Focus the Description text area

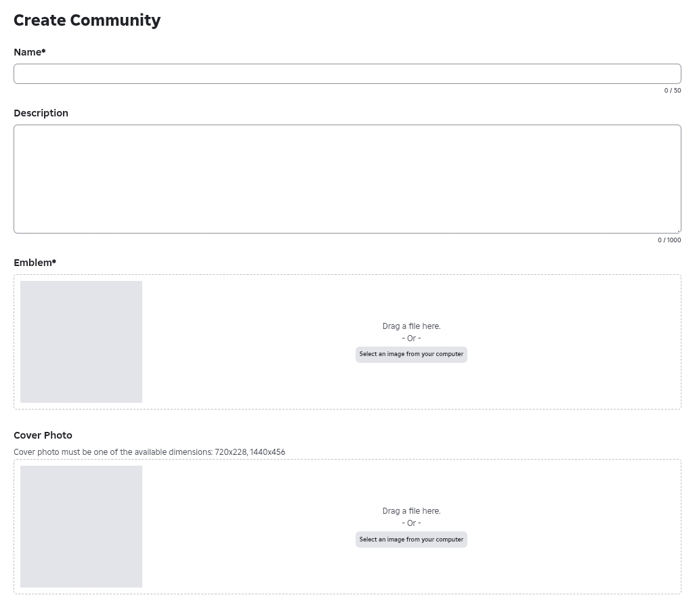(x=347, y=179)
